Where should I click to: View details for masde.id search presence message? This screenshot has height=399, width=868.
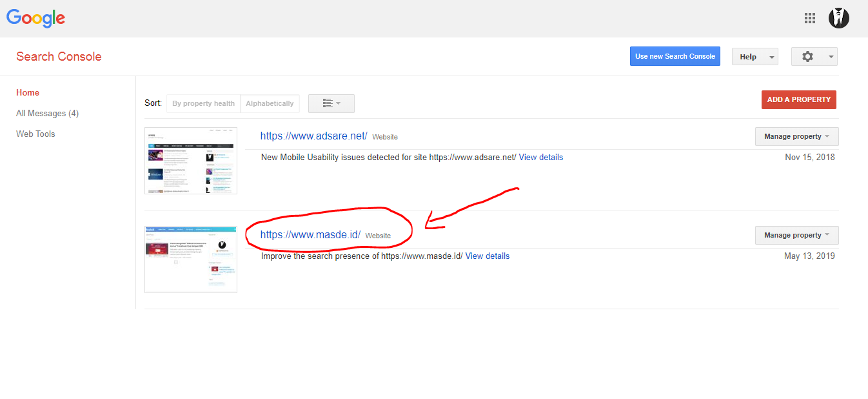(x=487, y=256)
